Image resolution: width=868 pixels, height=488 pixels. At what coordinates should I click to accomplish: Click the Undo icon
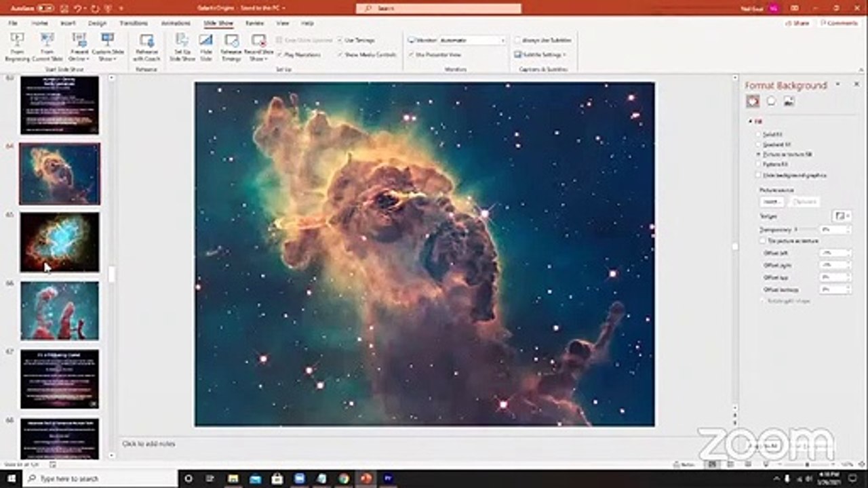pos(79,8)
